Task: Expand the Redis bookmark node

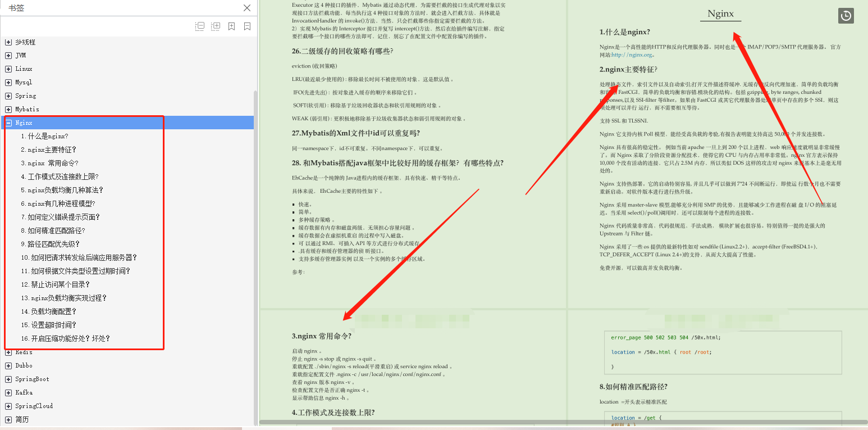Action: pos(8,352)
